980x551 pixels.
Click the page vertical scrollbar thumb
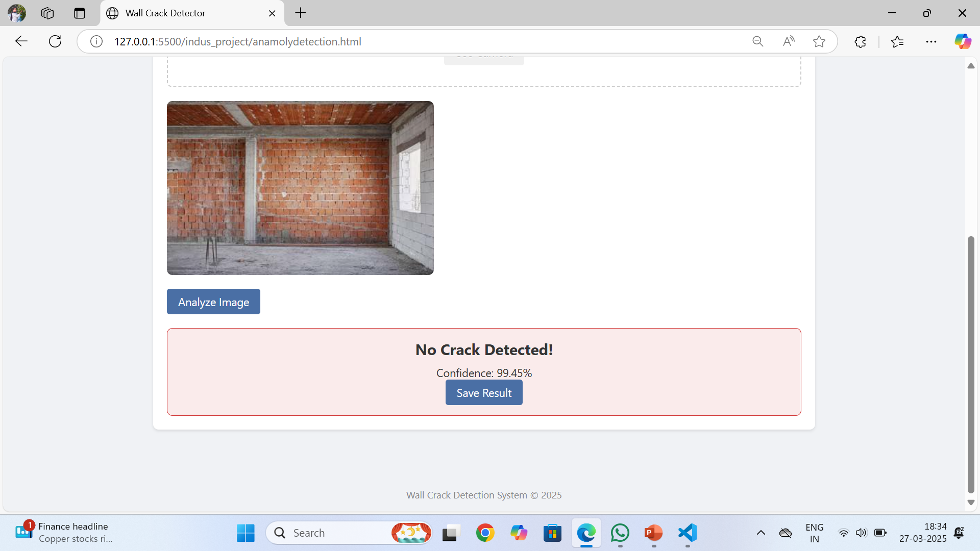coord(971,364)
